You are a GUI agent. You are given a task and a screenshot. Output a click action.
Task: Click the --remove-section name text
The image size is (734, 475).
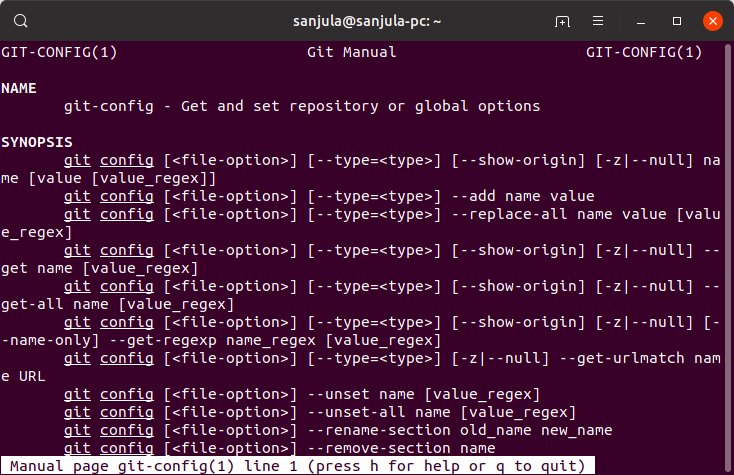pyautogui.click(x=402, y=448)
